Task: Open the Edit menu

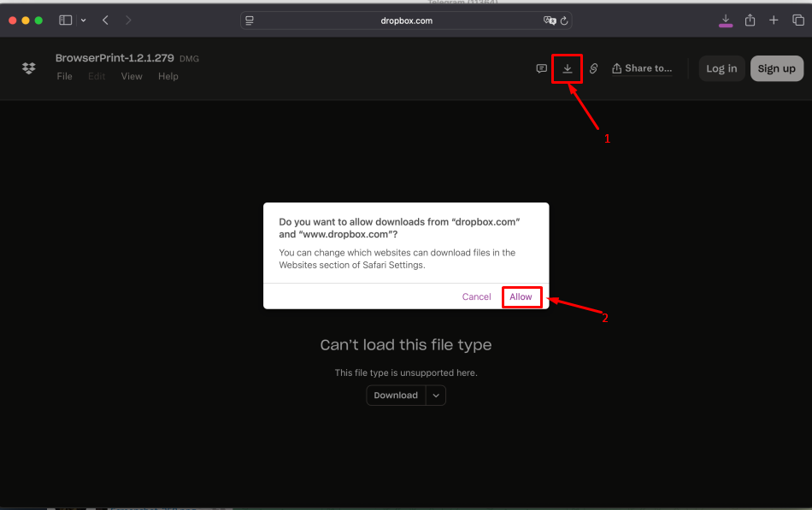Action: pyautogui.click(x=97, y=76)
